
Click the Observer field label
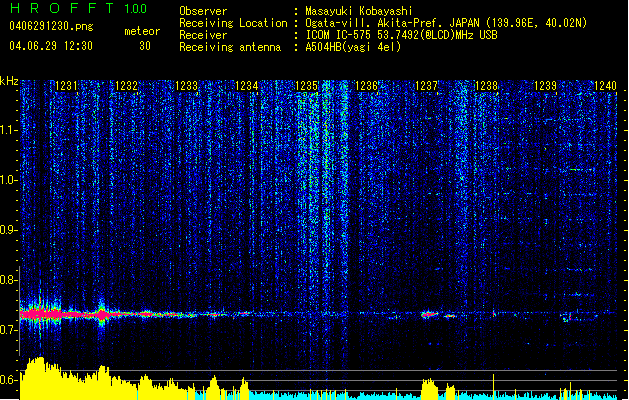point(203,11)
